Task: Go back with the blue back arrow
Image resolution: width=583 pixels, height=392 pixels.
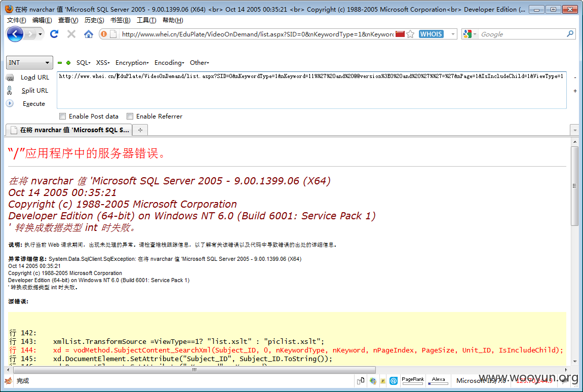Action: pos(15,34)
